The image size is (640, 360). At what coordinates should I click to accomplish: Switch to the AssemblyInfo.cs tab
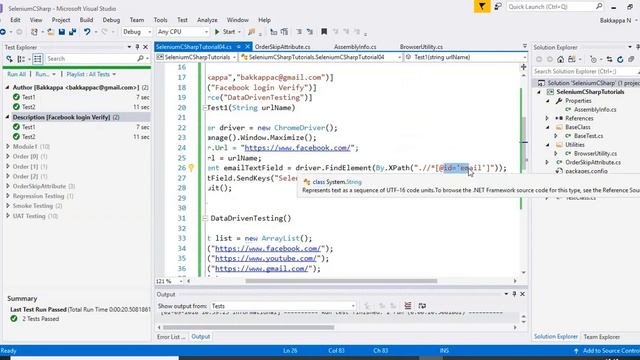pos(355,47)
